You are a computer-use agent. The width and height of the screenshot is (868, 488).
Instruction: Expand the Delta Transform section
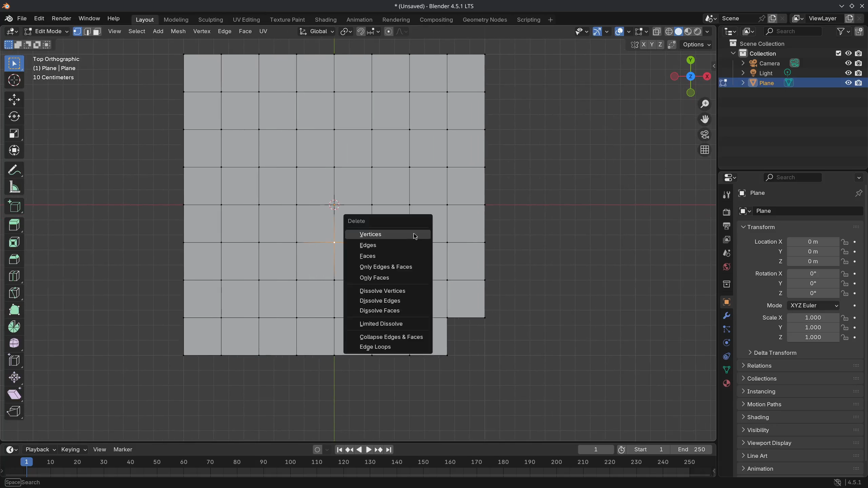pos(775,353)
